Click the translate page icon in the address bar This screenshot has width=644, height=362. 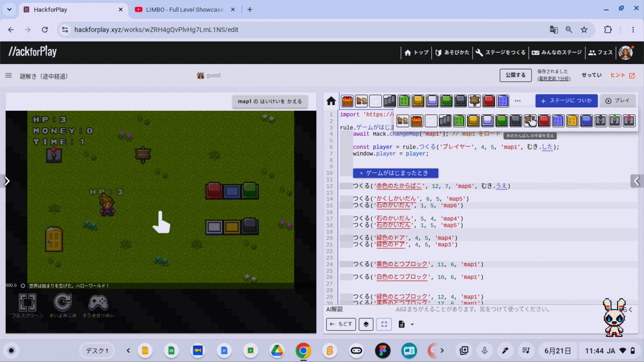[x=554, y=29]
